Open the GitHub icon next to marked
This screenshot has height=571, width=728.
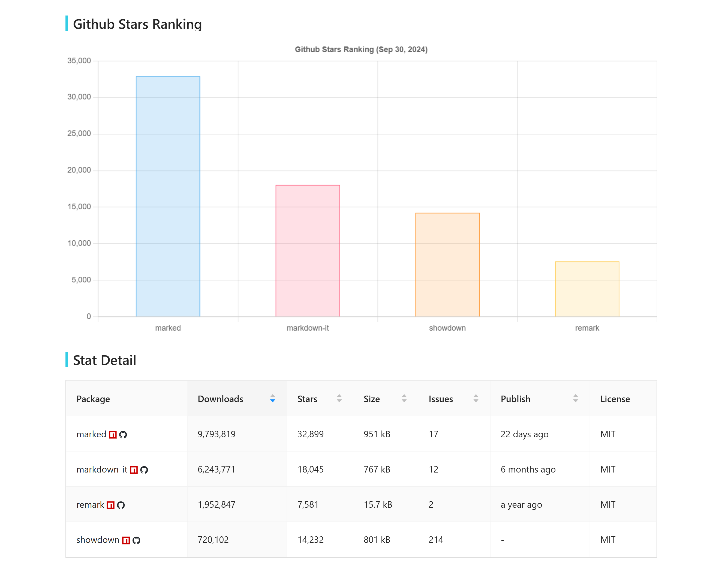coord(123,435)
